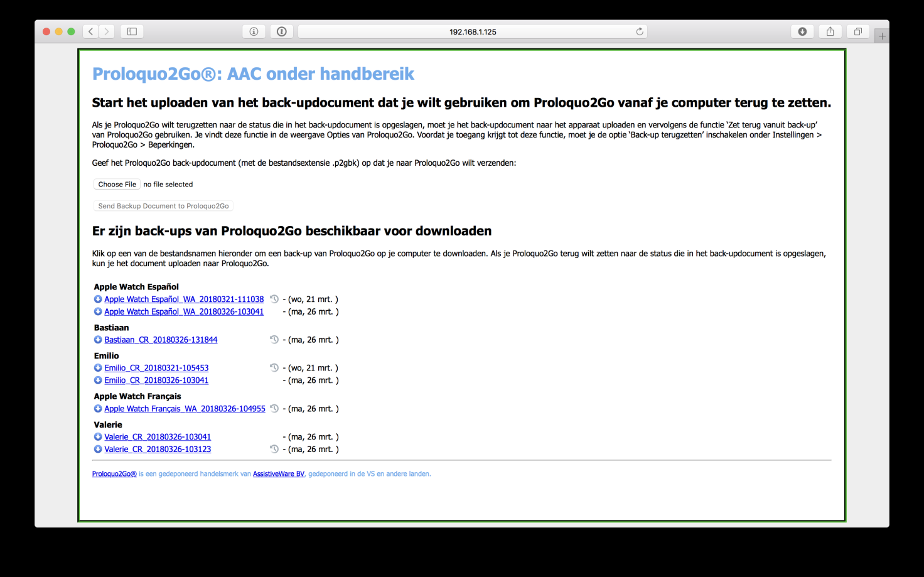Screen dimensions: 924x577
Task: Click the 'no file selected' text
Action: pos(168,185)
